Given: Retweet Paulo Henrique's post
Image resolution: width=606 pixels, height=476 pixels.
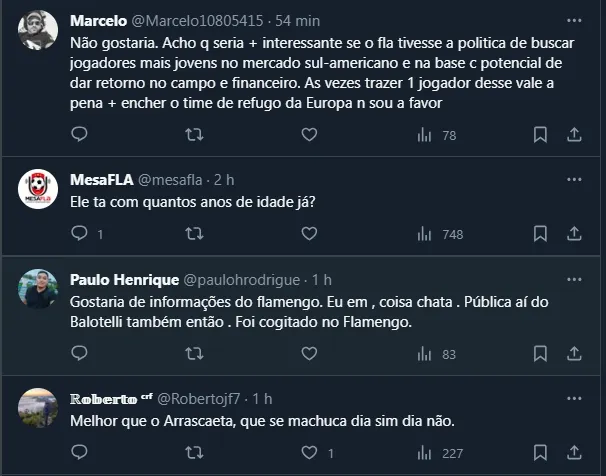Looking at the screenshot, I should pos(195,353).
